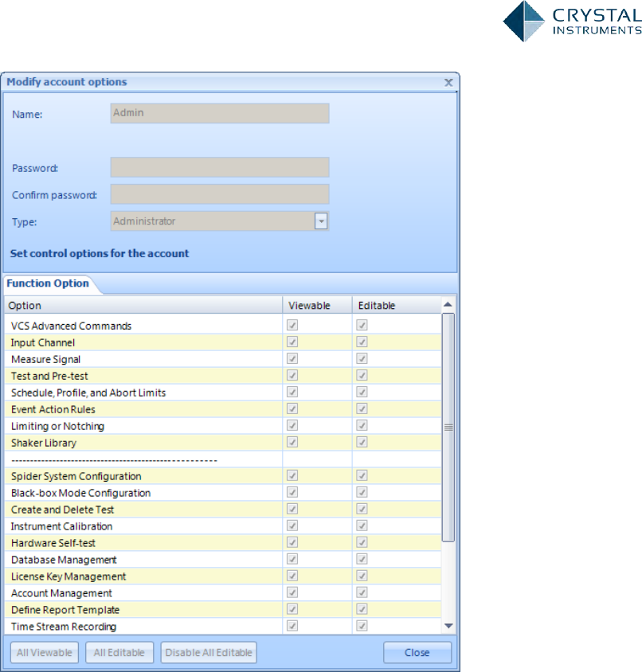Toggle Viewable for Create and Delete Test
This screenshot has width=642, height=672.
pos(292,509)
